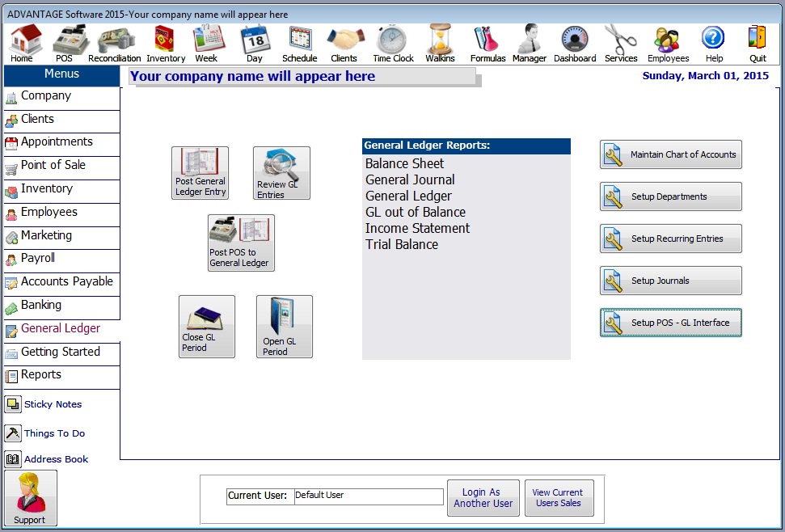
Task: Open Review GL Entries
Action: [281, 173]
